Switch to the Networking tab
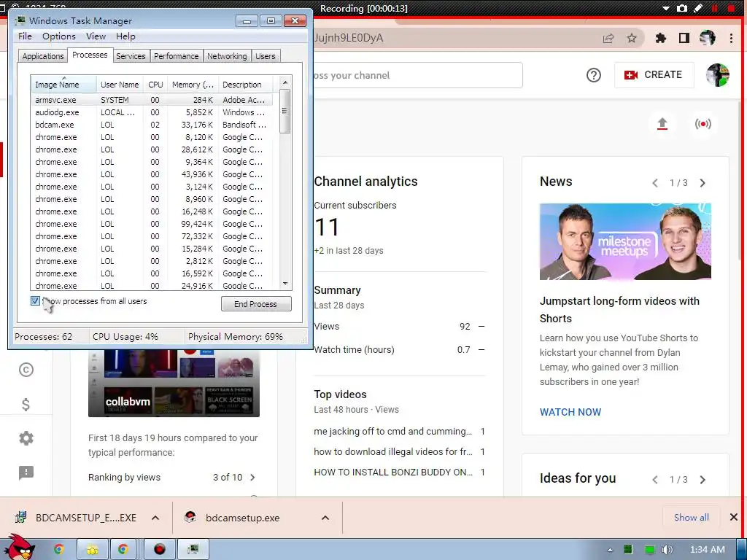This screenshot has width=747, height=560. click(227, 56)
